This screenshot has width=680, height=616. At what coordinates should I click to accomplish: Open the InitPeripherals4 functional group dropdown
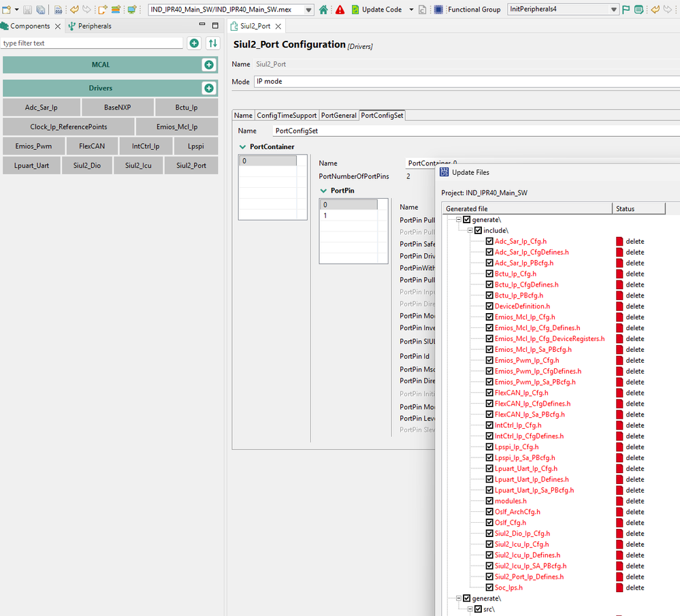click(614, 10)
